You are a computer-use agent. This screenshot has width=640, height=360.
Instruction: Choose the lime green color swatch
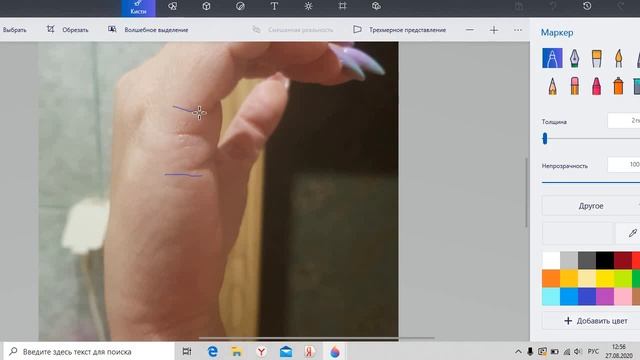pos(623,278)
